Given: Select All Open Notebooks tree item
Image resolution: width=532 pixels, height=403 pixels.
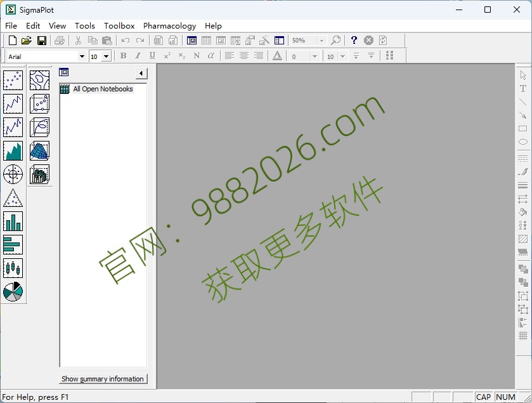Looking at the screenshot, I should 103,89.
